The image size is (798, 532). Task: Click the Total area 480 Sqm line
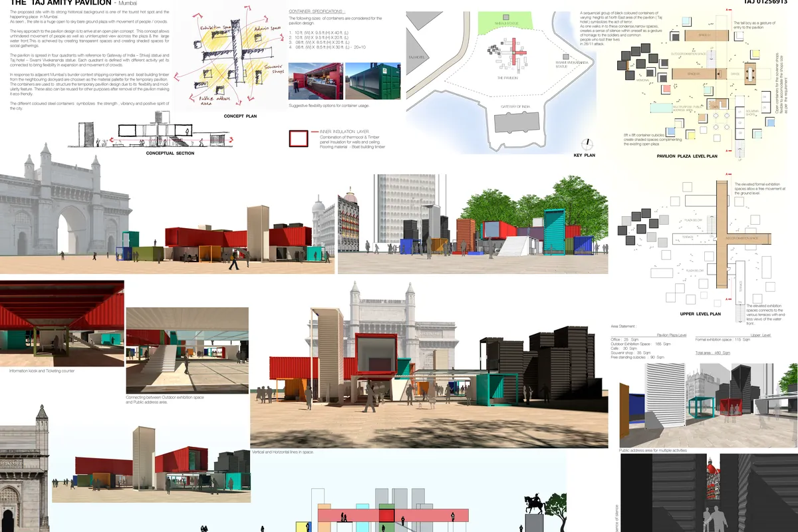(712, 352)
